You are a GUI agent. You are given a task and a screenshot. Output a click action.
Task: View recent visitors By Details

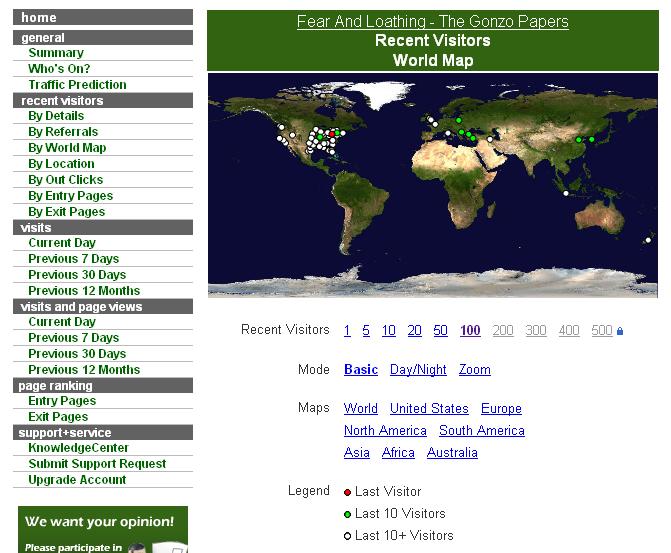(56, 116)
